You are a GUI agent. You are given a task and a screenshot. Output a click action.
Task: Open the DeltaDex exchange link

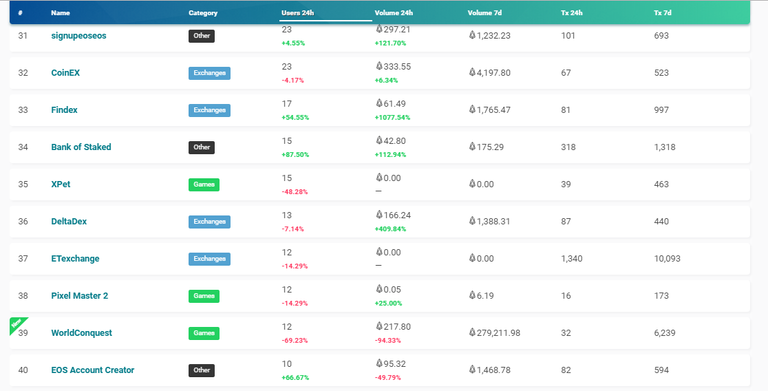tap(69, 221)
